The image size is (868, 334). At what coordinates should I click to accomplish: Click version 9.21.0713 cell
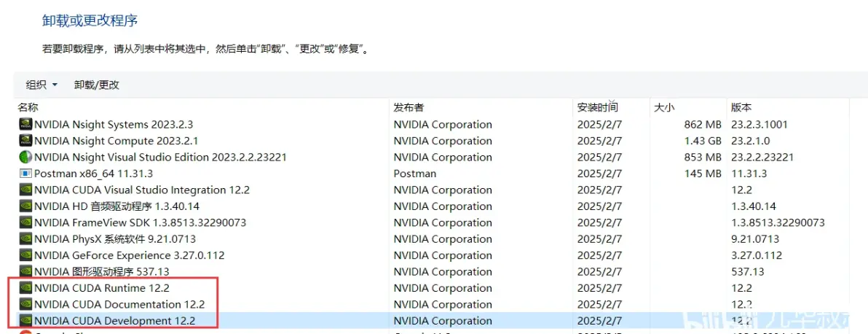pyautogui.click(x=755, y=239)
